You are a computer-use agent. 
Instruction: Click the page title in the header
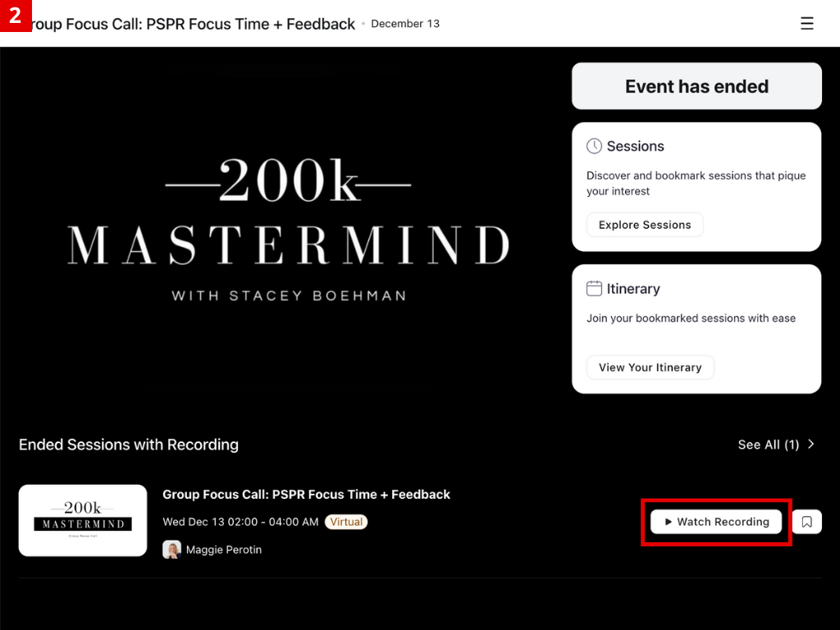click(x=194, y=24)
